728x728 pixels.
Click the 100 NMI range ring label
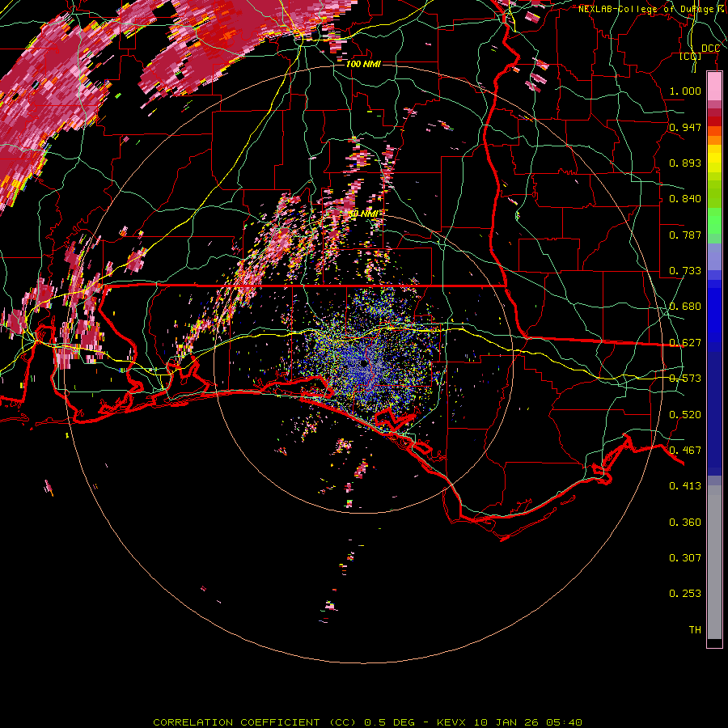(x=363, y=64)
